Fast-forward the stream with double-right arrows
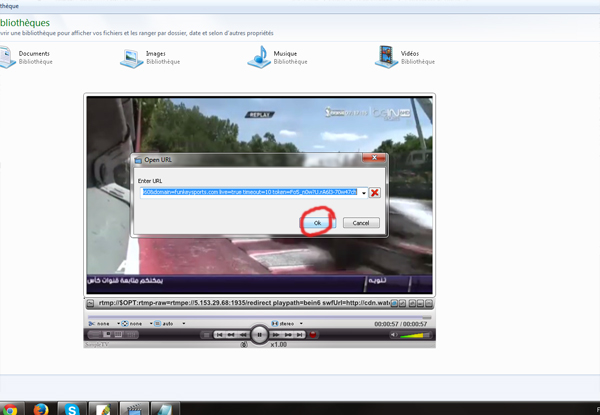Viewport: 600px width, 415px height. tap(276, 335)
